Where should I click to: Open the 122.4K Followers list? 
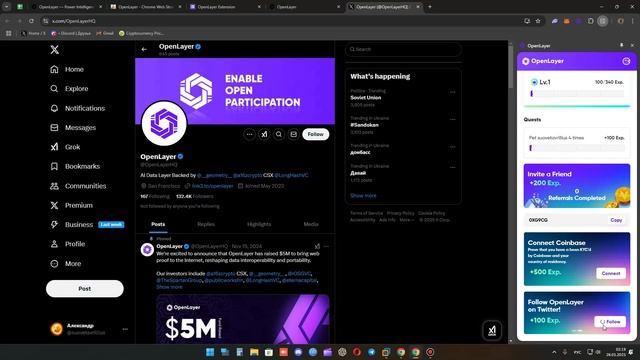(194, 196)
